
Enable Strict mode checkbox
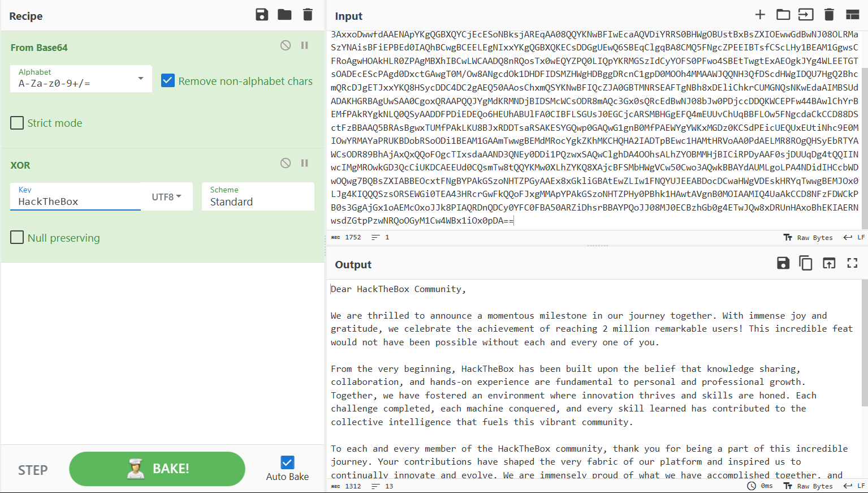pos(17,123)
